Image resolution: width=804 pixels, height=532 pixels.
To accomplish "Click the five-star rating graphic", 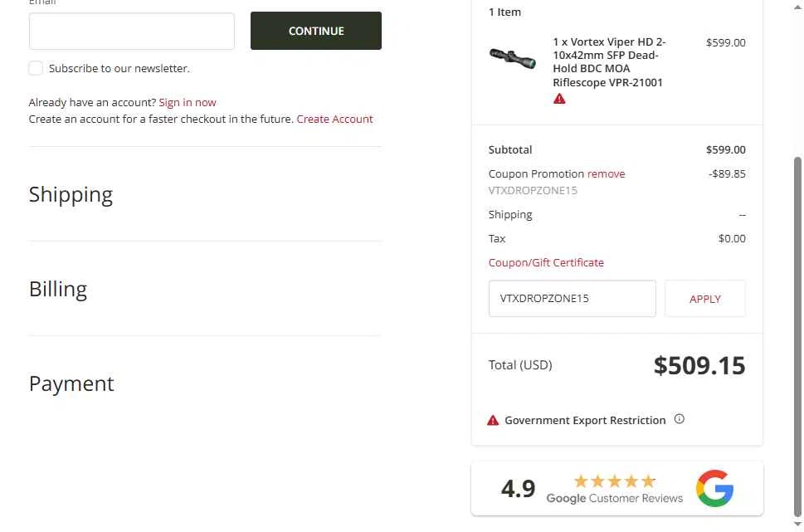I will coord(614,481).
